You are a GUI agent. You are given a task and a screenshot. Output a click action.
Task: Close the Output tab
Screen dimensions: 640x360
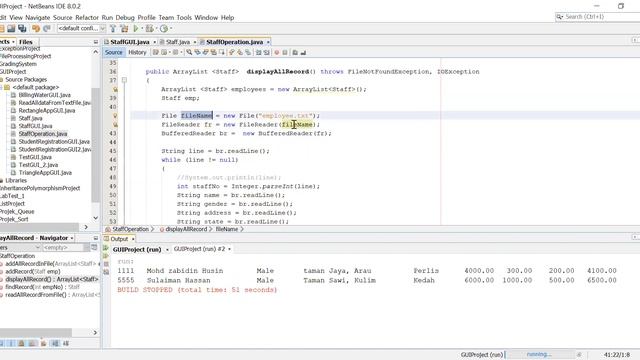133,239
